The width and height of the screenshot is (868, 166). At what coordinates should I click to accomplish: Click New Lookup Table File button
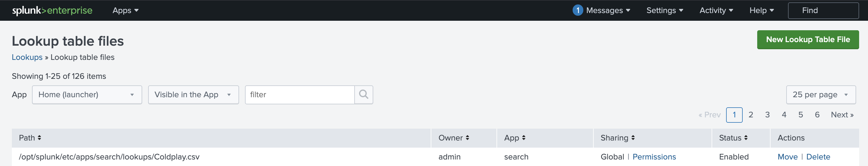(808, 39)
